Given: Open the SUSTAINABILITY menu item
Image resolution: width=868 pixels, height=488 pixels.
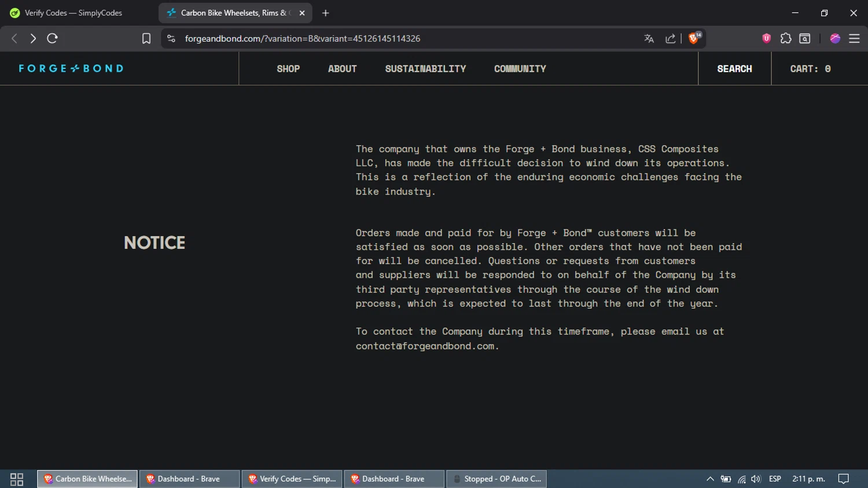Looking at the screenshot, I should tap(425, 69).
